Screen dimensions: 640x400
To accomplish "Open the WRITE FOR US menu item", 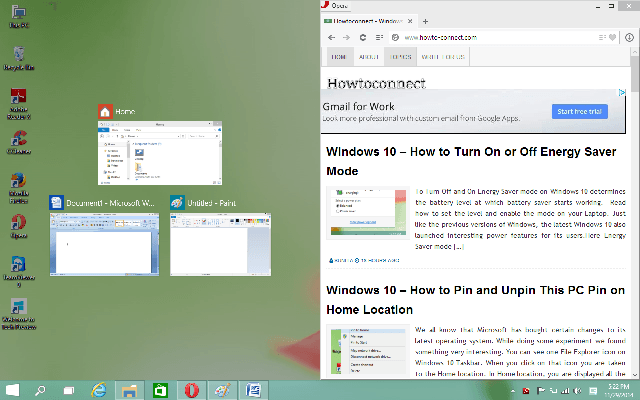I will click(x=443, y=57).
